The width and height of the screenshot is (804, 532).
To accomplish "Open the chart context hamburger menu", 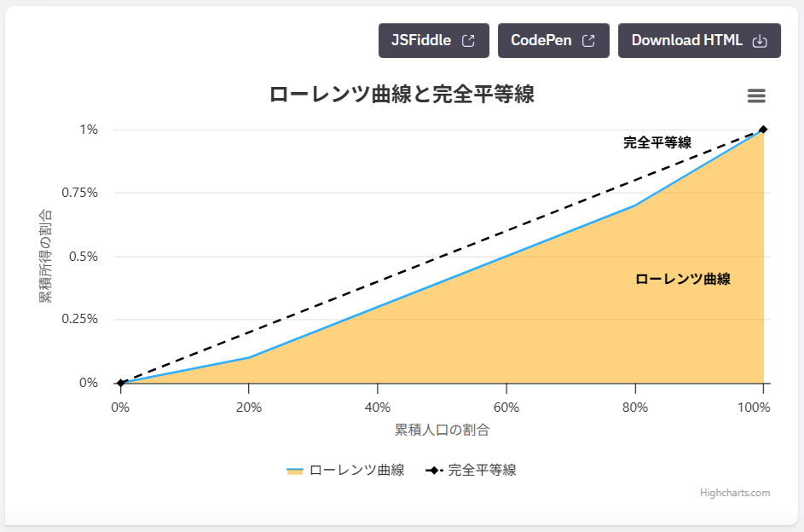I will point(756,95).
